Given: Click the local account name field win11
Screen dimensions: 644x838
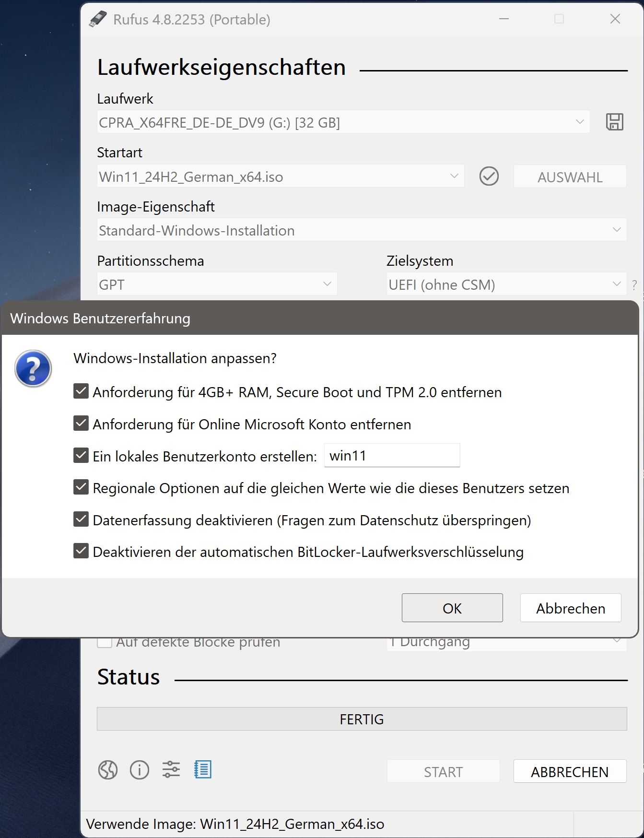Looking at the screenshot, I should click(x=392, y=455).
